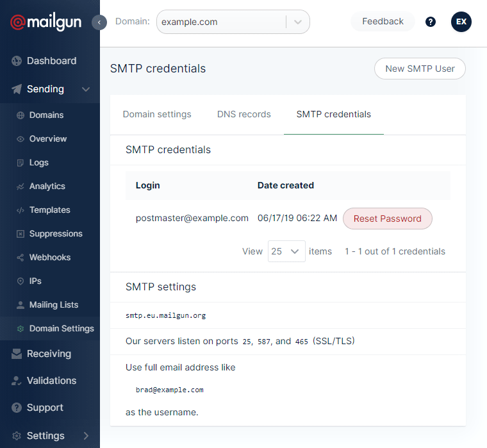Open Webhooks page
Image resolution: width=487 pixels, height=448 pixels.
click(x=50, y=258)
